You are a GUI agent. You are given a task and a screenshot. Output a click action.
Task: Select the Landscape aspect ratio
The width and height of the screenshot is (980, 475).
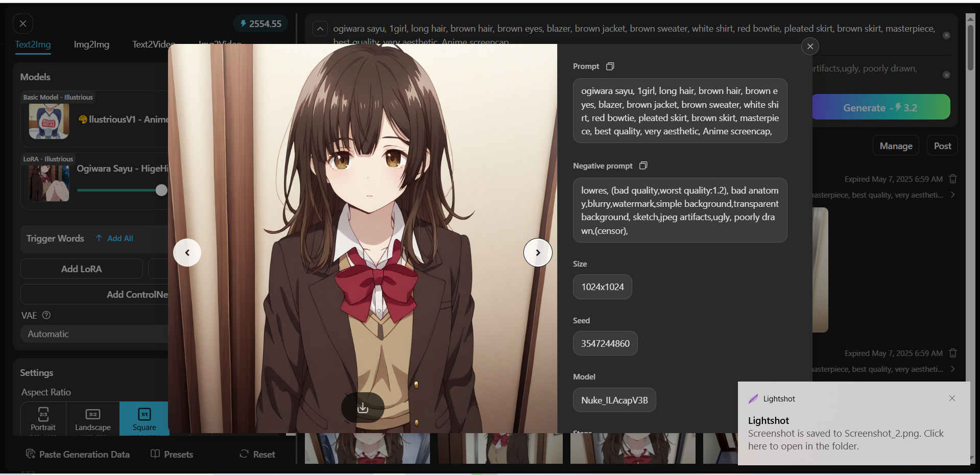[x=93, y=419]
